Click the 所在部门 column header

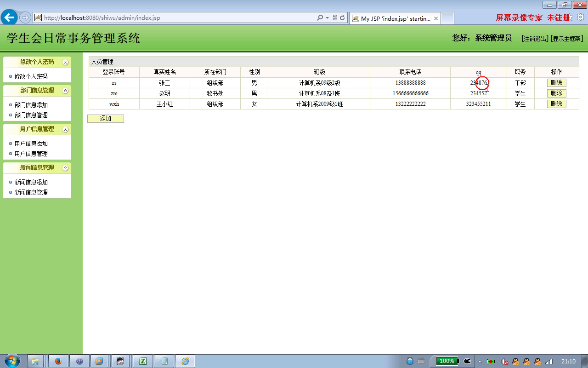pyautogui.click(x=215, y=72)
